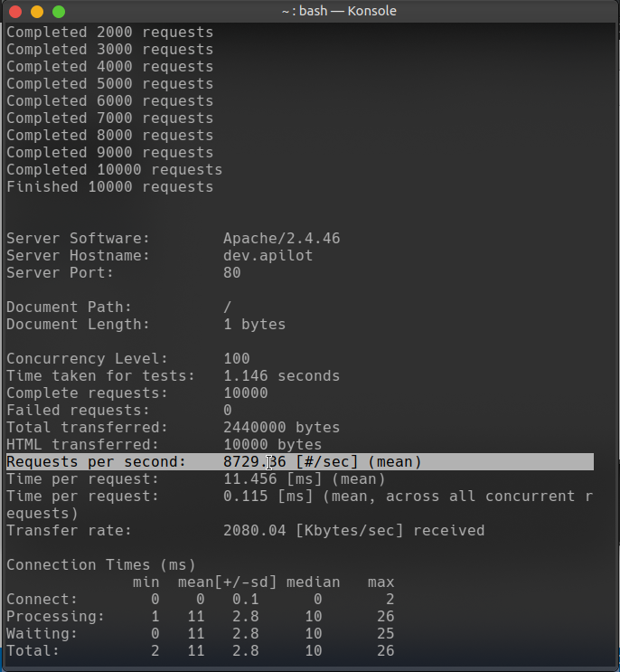Minimize Konsole using the yellow button

point(37,12)
